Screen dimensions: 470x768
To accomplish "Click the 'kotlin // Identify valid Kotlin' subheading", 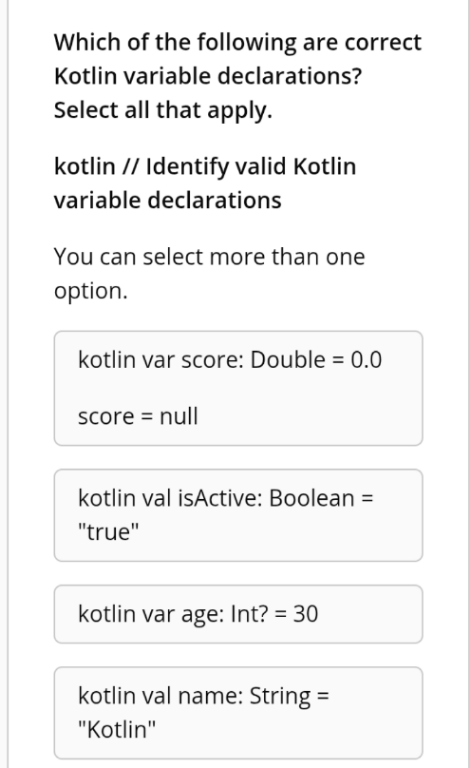I will (205, 167).
